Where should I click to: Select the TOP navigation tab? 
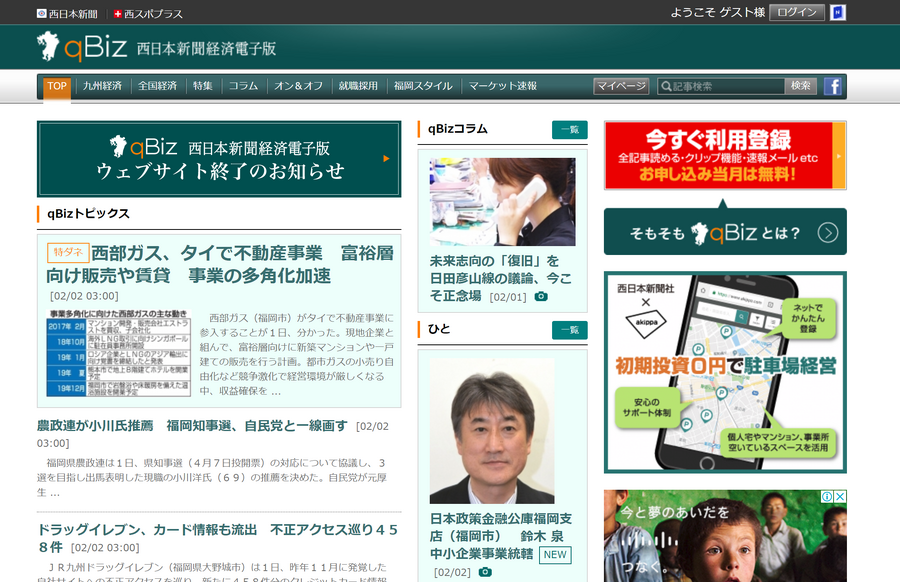tap(57, 87)
